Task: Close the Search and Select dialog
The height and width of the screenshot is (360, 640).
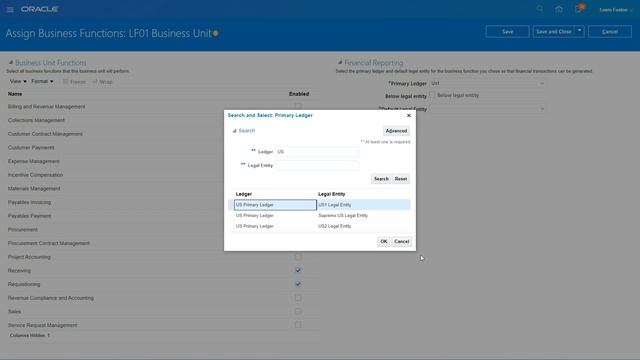Action: pyautogui.click(x=409, y=116)
